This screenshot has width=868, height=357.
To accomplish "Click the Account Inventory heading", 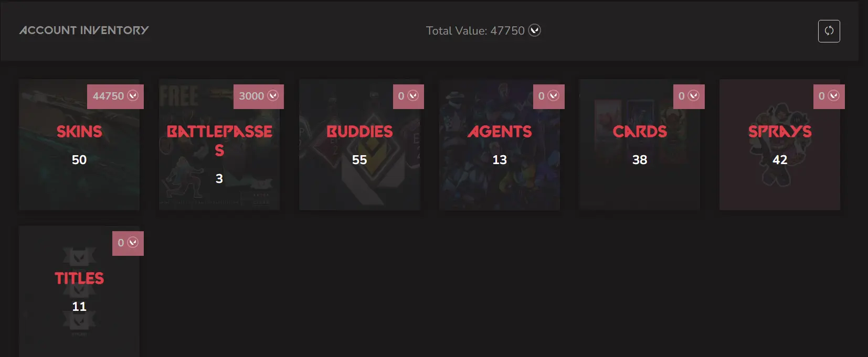I will point(84,30).
